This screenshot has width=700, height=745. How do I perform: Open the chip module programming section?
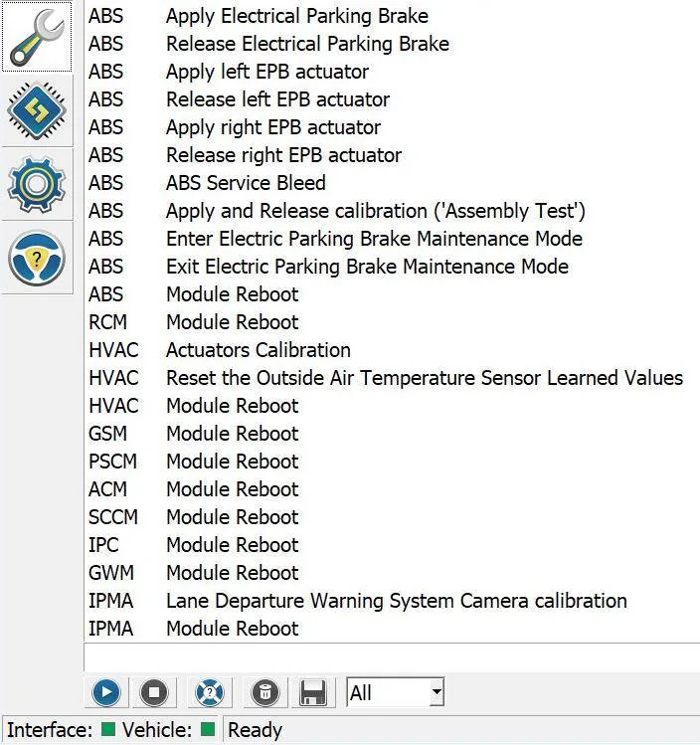37,110
